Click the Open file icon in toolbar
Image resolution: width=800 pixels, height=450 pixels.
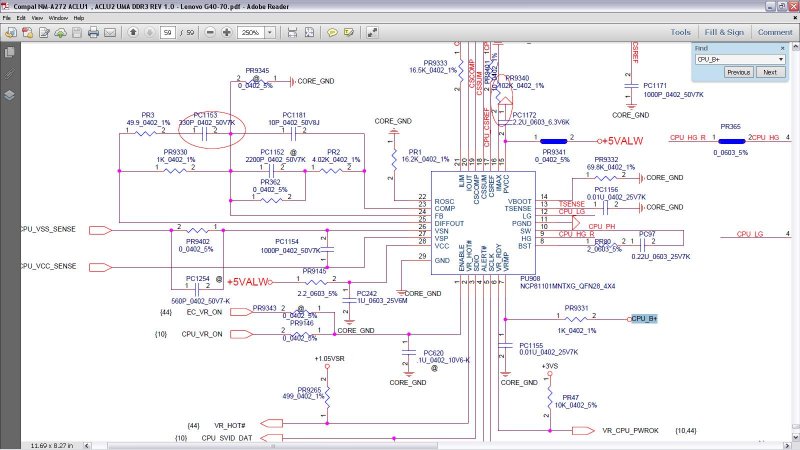coord(10,32)
